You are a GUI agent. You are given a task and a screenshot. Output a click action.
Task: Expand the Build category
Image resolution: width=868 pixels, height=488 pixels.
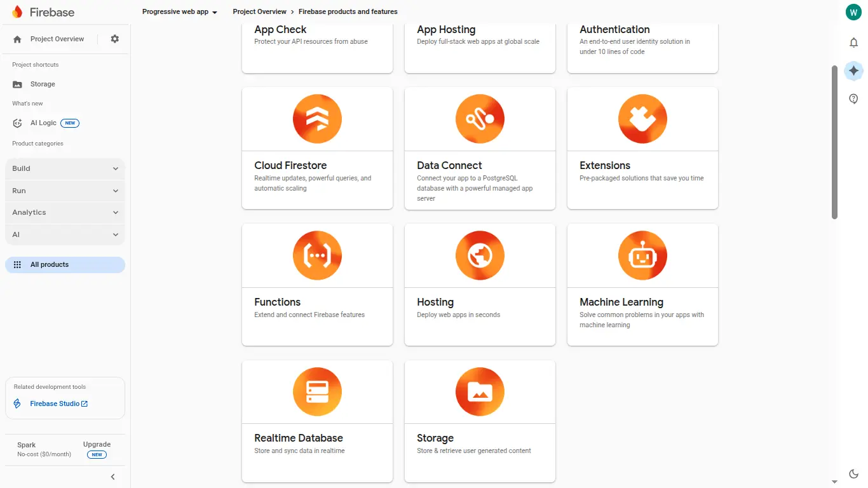pos(64,168)
